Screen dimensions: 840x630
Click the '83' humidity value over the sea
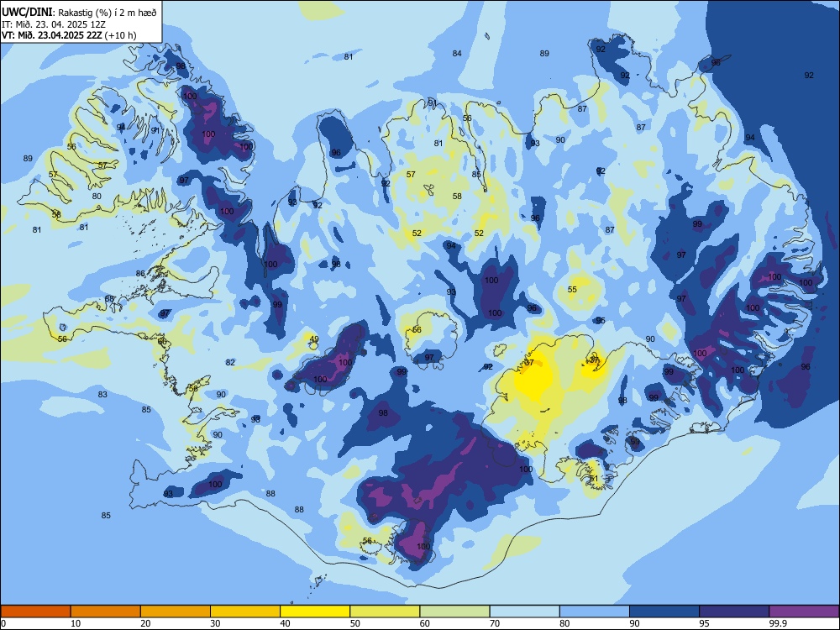coord(102,394)
